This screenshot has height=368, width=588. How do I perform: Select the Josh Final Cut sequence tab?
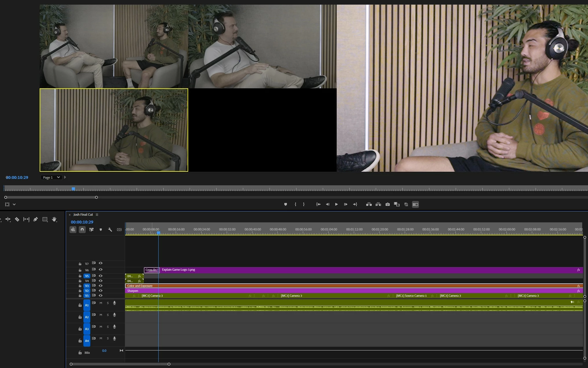click(83, 215)
